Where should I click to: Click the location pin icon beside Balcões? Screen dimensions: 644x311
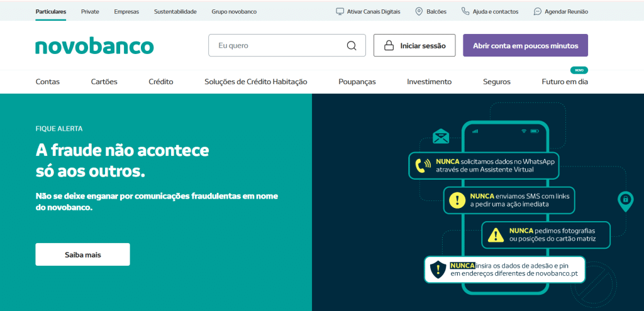coord(419,11)
